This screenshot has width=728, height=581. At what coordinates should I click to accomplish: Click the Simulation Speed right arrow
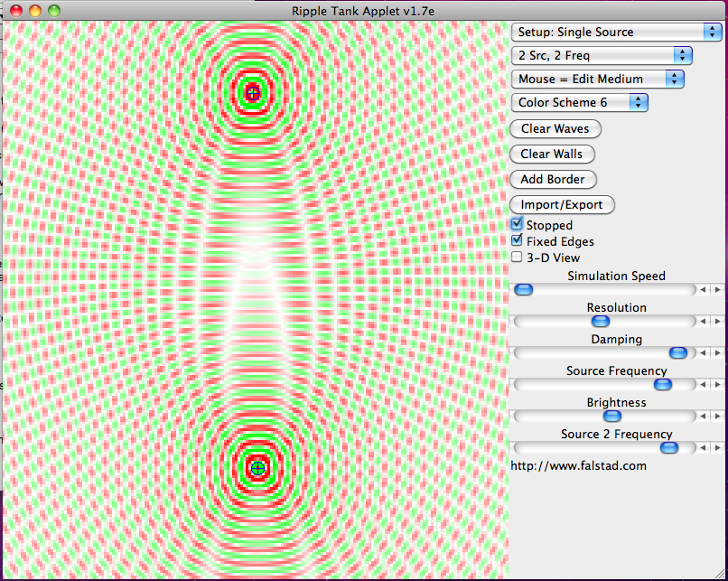(718, 290)
